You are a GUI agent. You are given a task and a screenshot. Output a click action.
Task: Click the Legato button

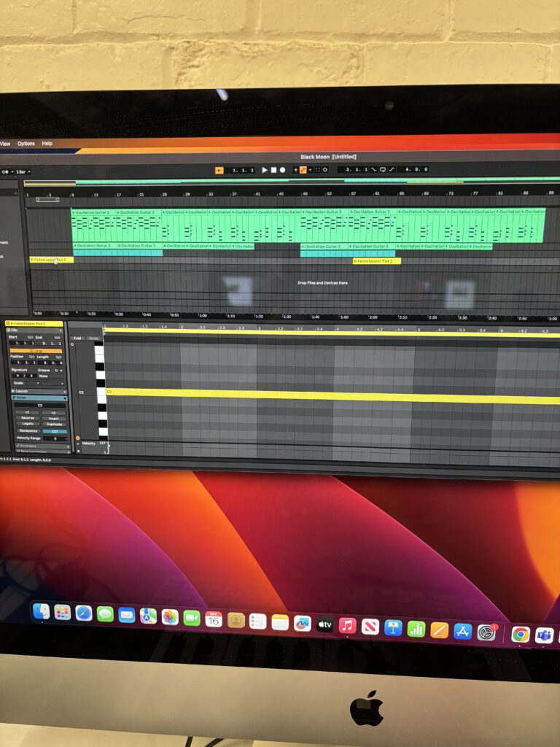(28, 424)
